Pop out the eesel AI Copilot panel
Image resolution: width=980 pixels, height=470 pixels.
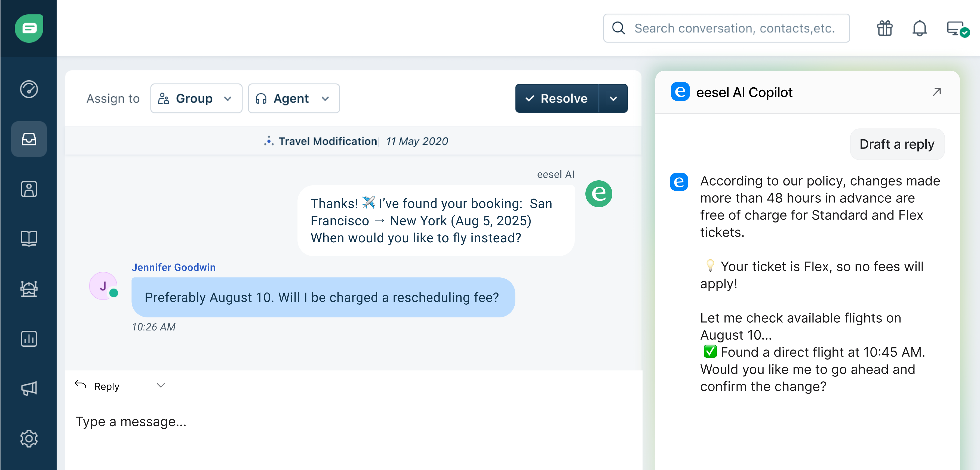(x=936, y=92)
